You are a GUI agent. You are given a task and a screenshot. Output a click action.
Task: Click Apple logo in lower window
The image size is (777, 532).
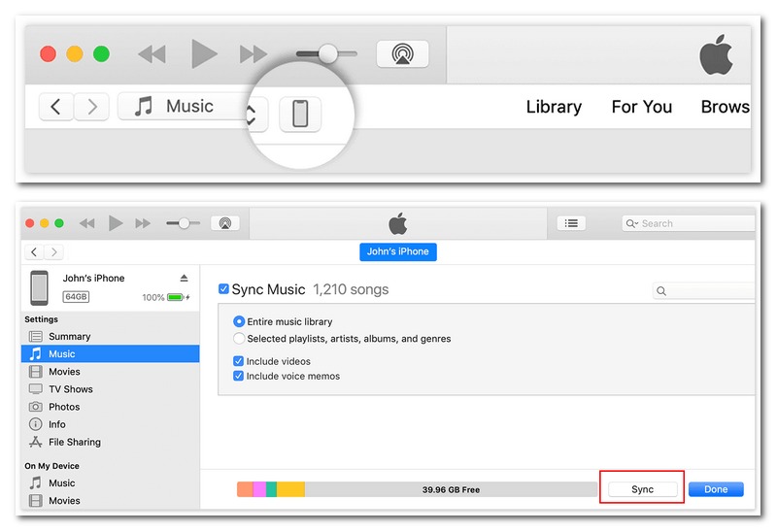[x=398, y=223]
